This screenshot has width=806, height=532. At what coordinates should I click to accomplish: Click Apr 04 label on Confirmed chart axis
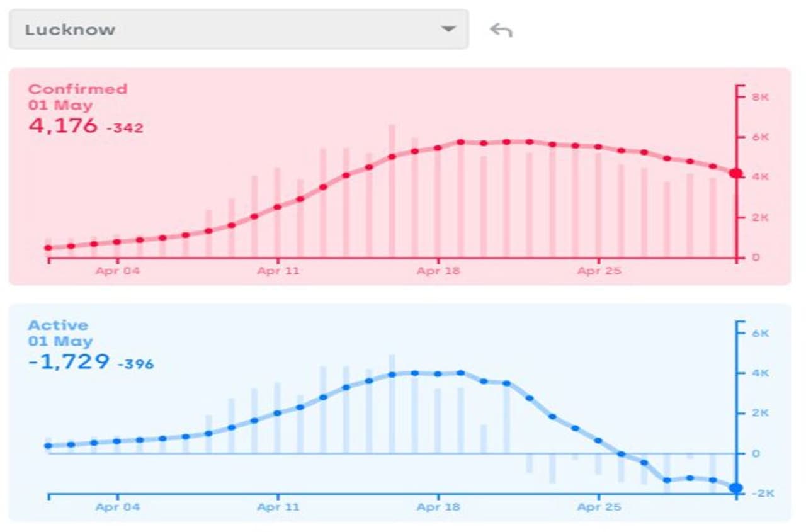[117, 271]
